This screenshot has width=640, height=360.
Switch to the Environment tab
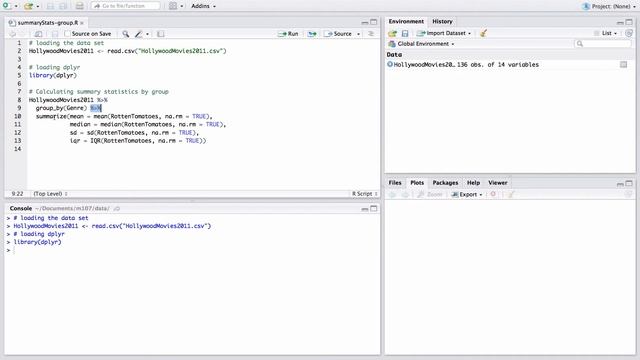(406, 21)
